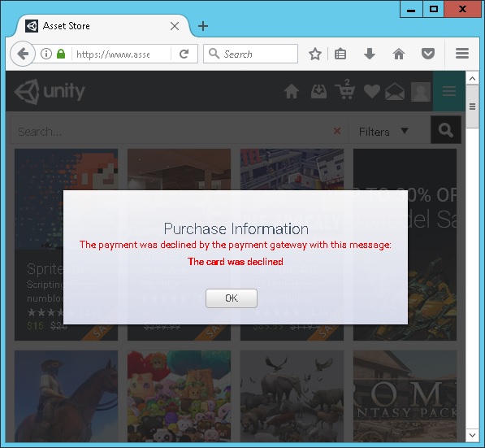Open a new tab with the plus button
The image size is (485, 448).
click(x=203, y=26)
